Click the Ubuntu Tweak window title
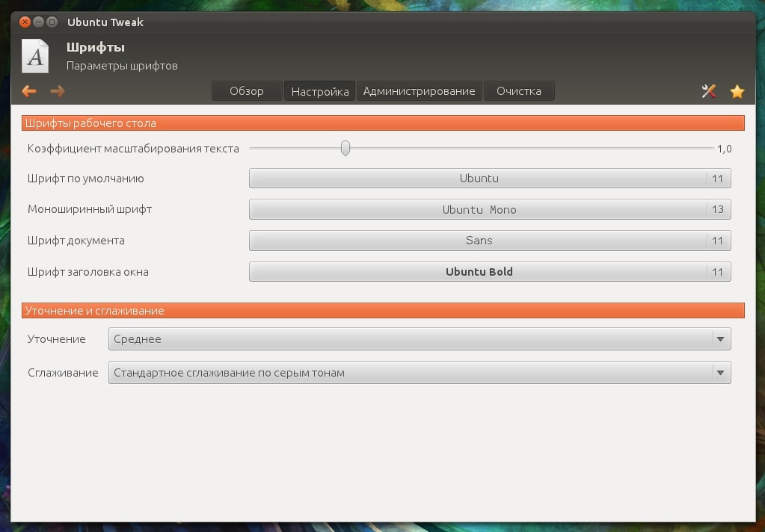 click(x=105, y=22)
